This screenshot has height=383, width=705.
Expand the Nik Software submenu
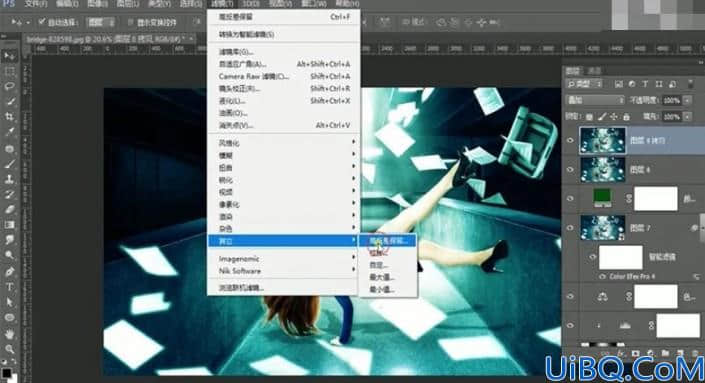(284, 271)
